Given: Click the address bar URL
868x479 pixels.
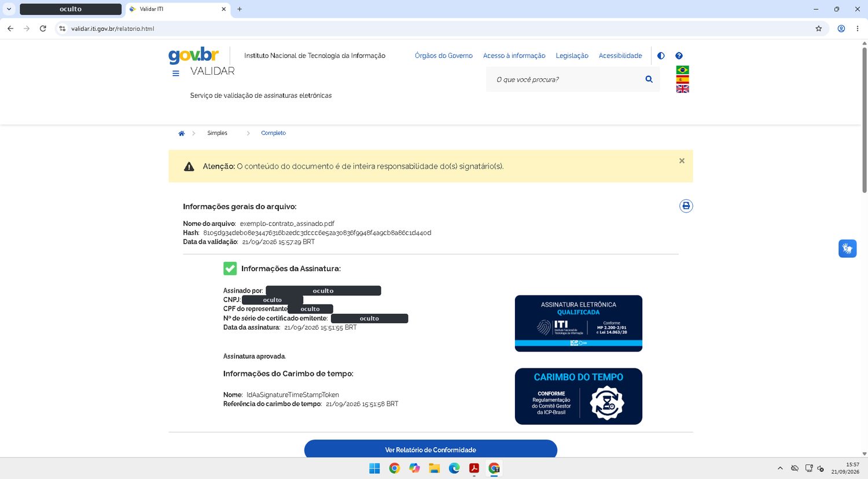Looking at the screenshot, I should tap(112, 28).
